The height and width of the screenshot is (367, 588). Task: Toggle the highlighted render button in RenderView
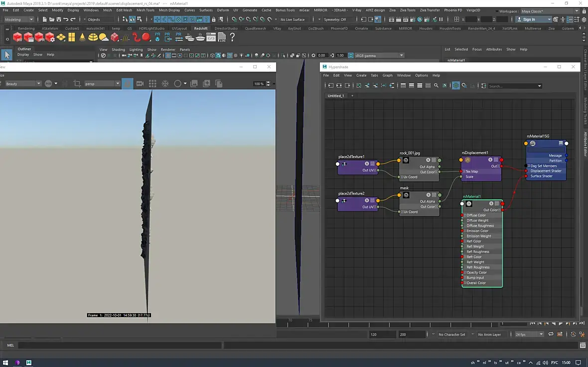tap(128, 84)
